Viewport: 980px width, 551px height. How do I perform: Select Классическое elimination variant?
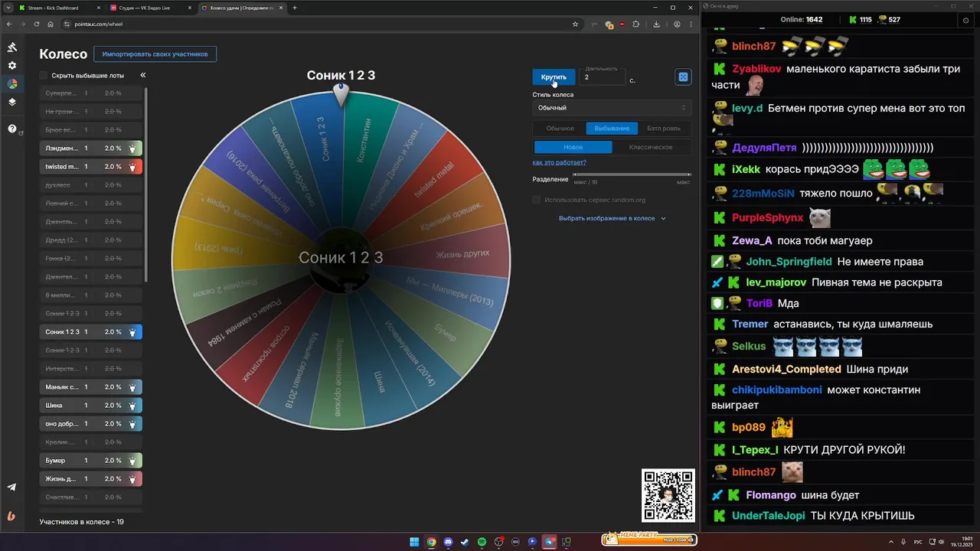click(x=651, y=147)
